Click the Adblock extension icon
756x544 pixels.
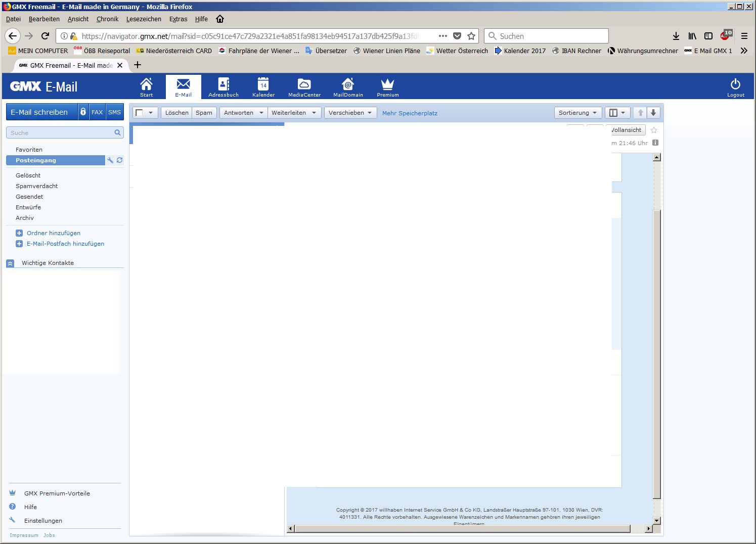coord(726,35)
